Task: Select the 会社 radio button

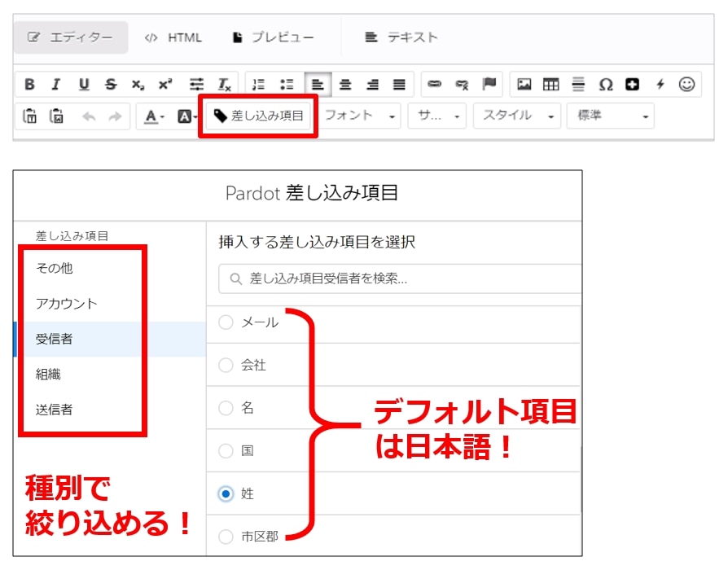Action: coord(226,365)
